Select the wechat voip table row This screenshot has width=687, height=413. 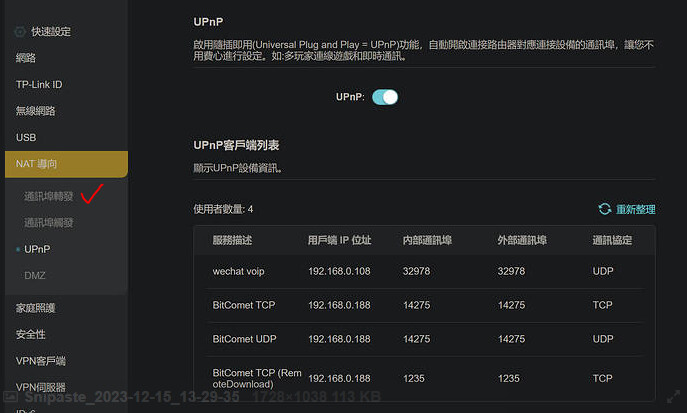(424, 271)
